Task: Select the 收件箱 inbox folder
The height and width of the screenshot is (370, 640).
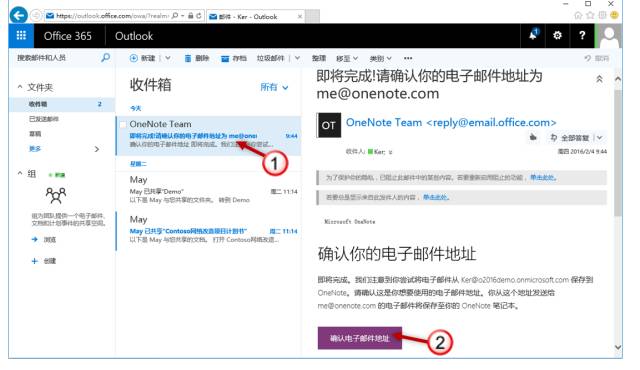Action: point(62,104)
